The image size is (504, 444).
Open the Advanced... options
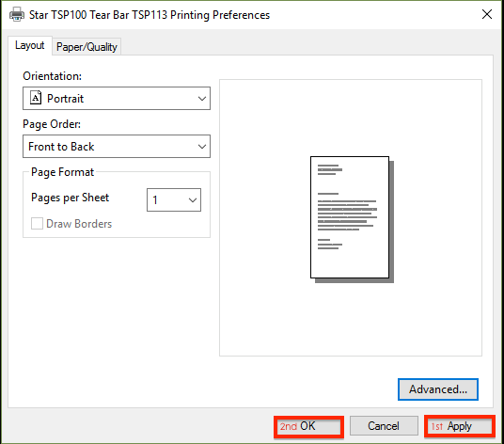point(438,389)
